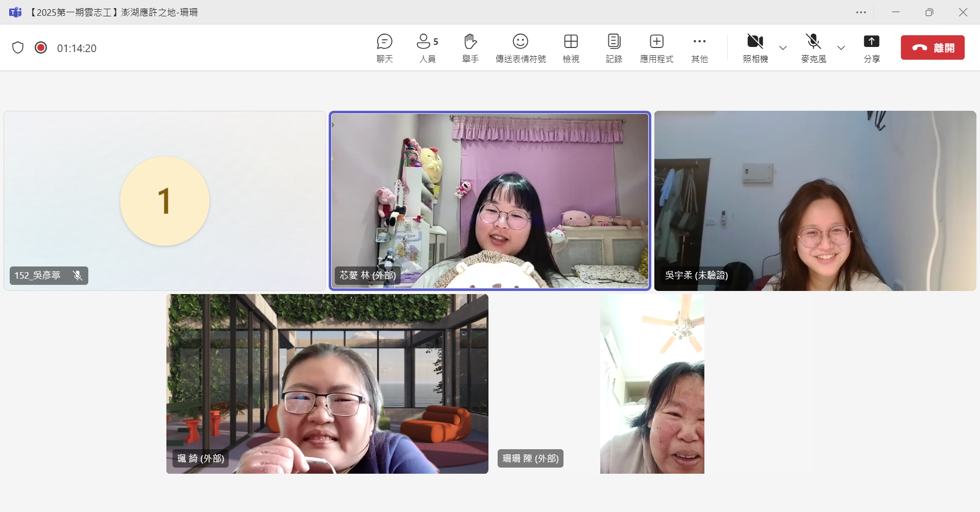Unmute the microphone (麥克風)

pos(813,47)
